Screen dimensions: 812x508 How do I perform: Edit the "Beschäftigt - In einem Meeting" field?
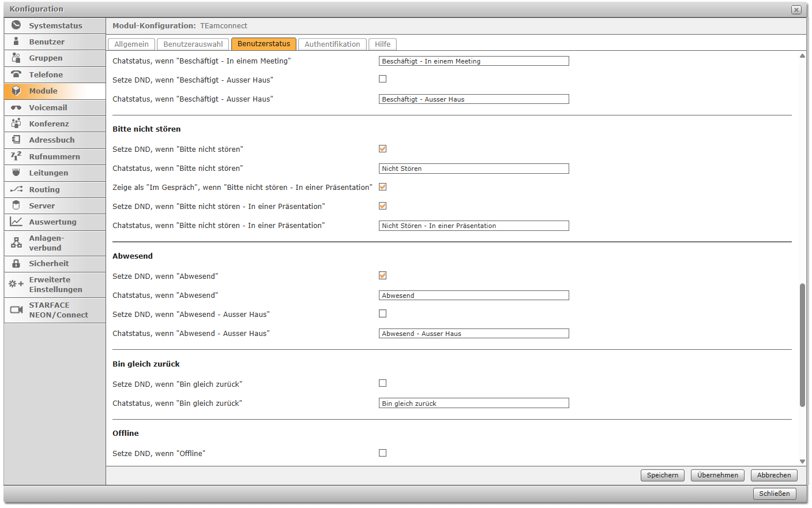[x=474, y=61]
